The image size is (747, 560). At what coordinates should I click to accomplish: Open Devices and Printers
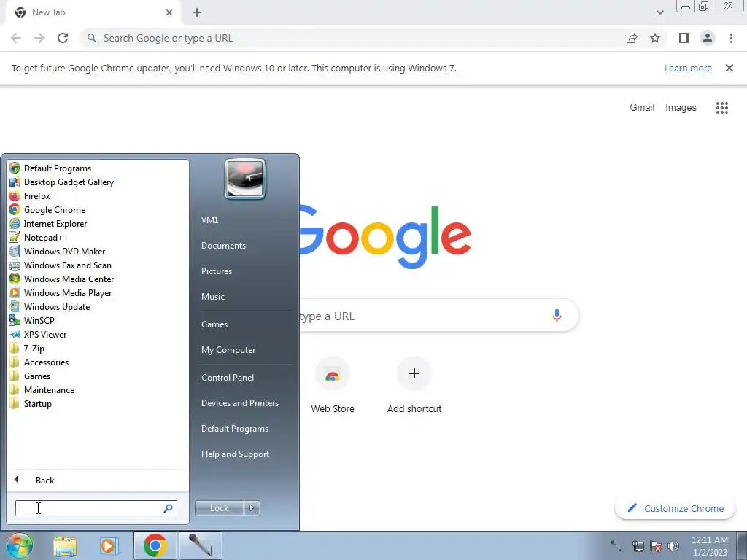point(239,402)
